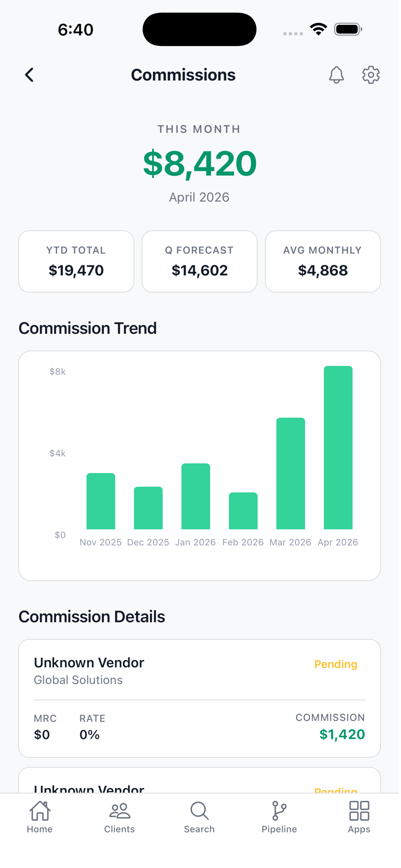The width and height of the screenshot is (401, 868).
Task: Select the Feb 2026 chart bar
Action: pos(245,513)
